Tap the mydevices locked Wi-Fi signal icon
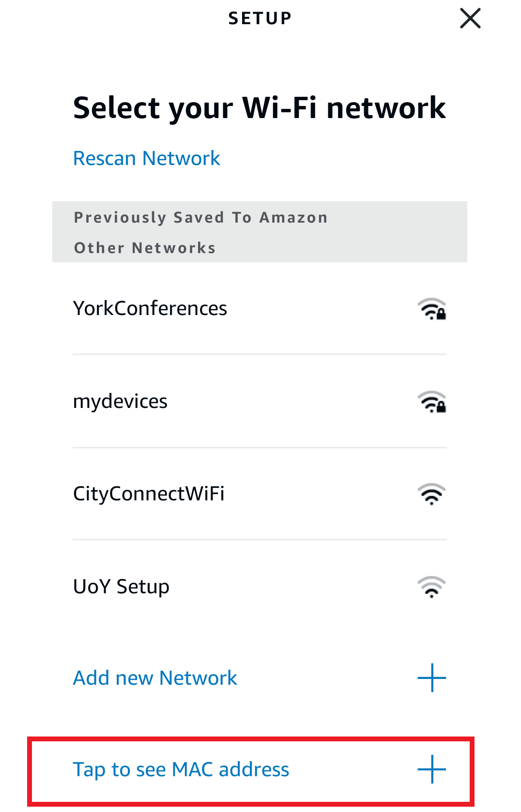 pyautogui.click(x=431, y=402)
